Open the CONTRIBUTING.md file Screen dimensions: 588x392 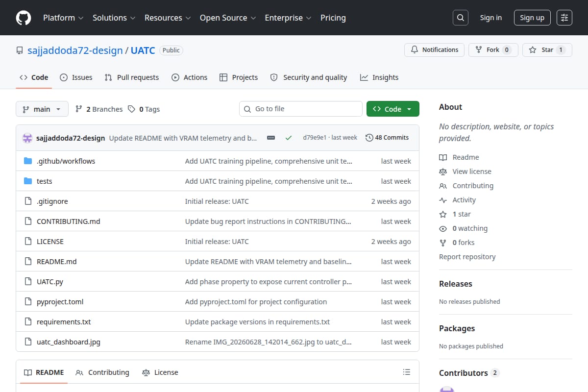(x=69, y=221)
